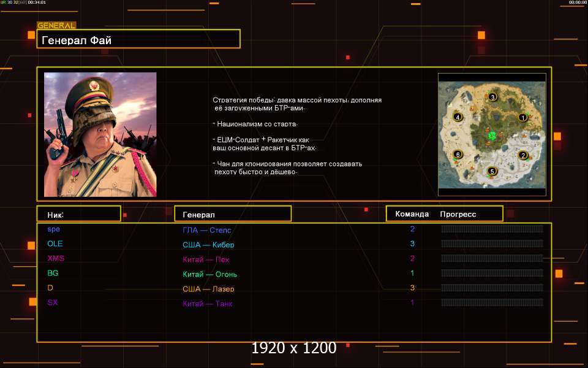Screen dimensions: 588x368
Task: Click the 'Китай — Танк' general entry
Action: 208,304
